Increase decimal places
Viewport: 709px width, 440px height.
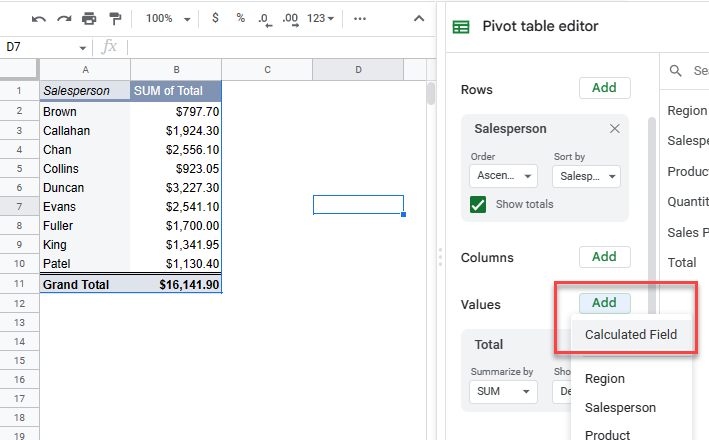coord(290,19)
